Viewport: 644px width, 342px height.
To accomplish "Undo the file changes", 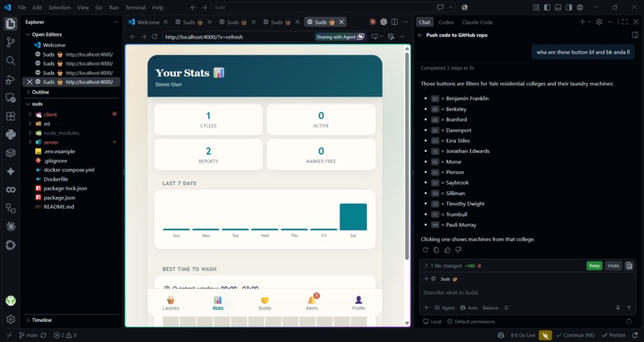I will click(x=613, y=265).
